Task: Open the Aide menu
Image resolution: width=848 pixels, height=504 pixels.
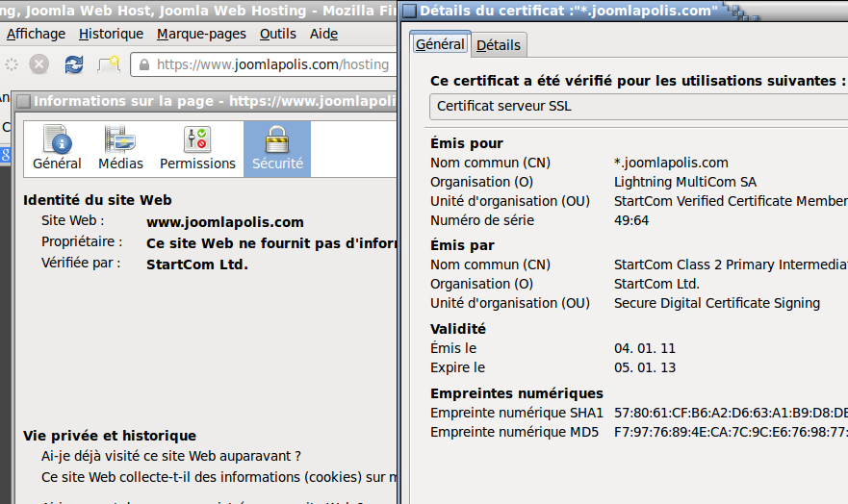Action: tap(324, 34)
